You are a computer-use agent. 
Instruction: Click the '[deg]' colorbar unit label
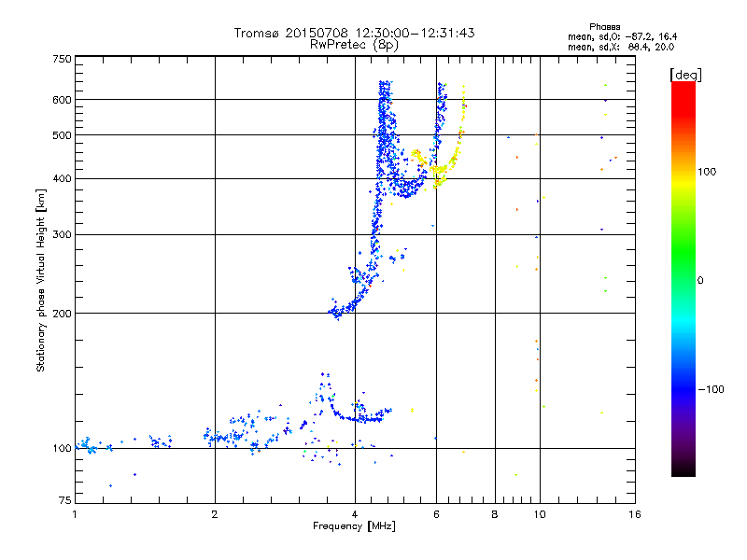[685, 75]
